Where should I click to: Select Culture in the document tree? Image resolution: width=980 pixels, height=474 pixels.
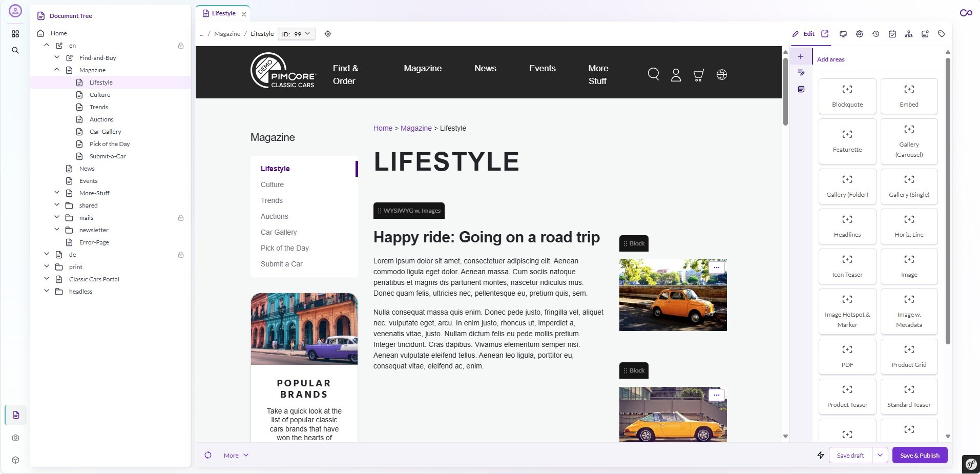100,95
